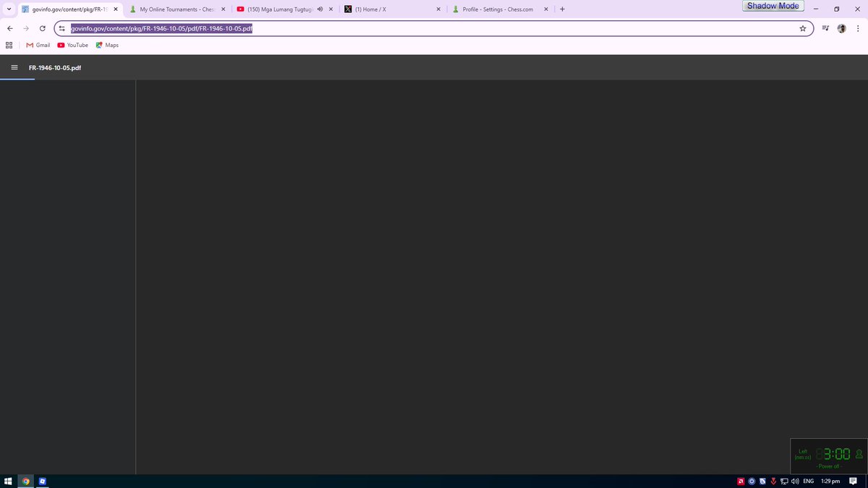868x488 pixels.
Task: Restore down the Chrome window
Action: (x=836, y=9)
